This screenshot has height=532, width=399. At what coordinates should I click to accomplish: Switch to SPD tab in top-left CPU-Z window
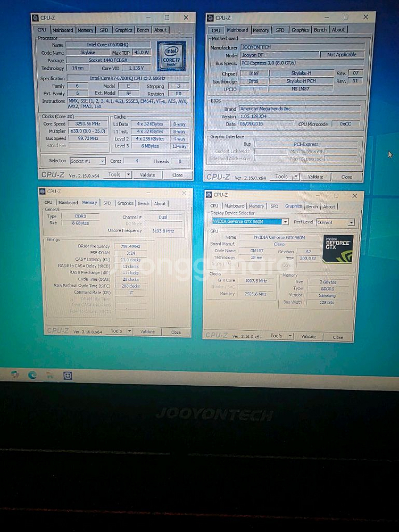pyautogui.click(x=104, y=30)
